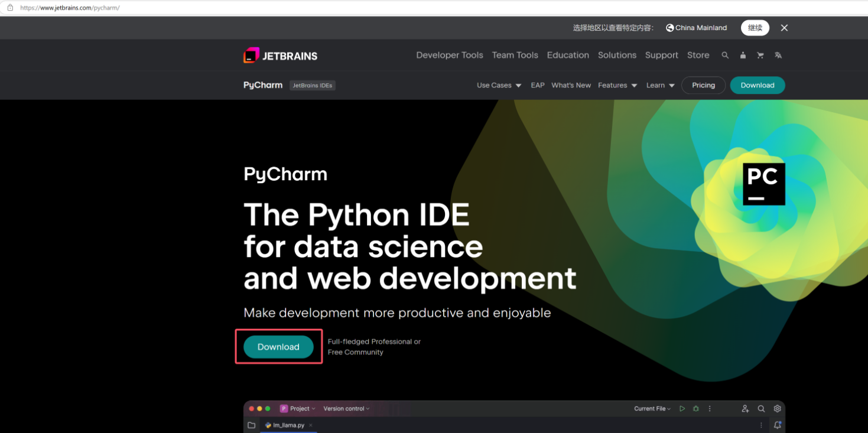This screenshot has width=868, height=433.
Task: Click the folder icon in IDE preview
Action: [x=251, y=425]
